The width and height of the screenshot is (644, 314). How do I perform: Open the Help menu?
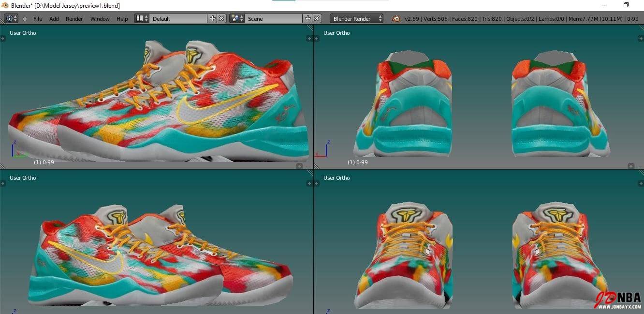click(x=122, y=19)
